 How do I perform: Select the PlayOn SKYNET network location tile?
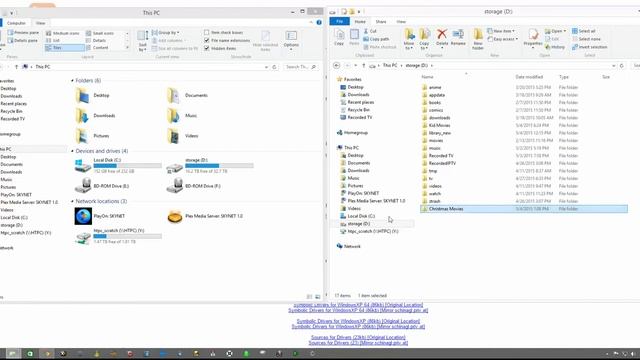pos(100,216)
